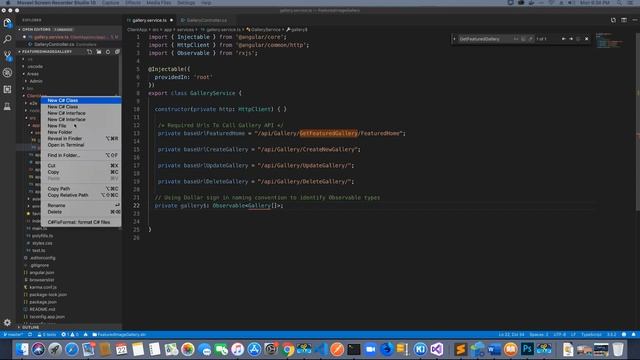Open the Explorer view in activity bar
640x360 pixels.
(7, 22)
